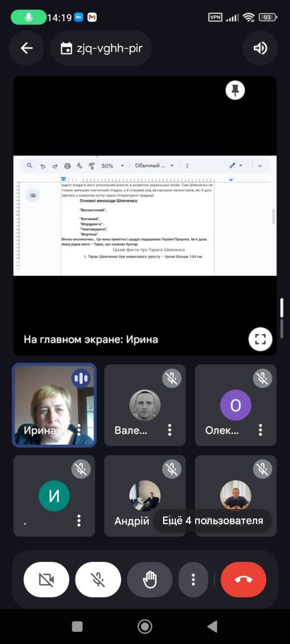Raise your hand in the meeting

click(x=150, y=580)
